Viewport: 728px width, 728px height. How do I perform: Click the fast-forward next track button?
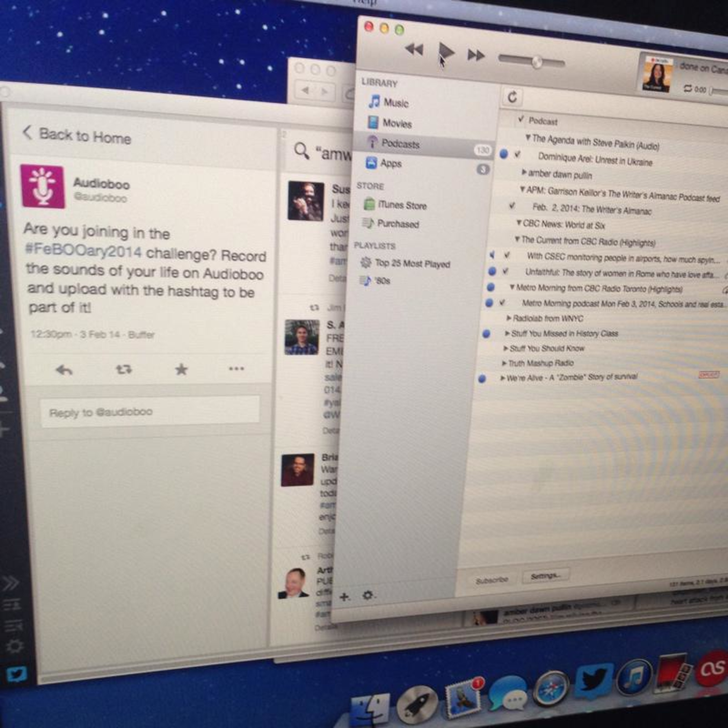pos(476,55)
